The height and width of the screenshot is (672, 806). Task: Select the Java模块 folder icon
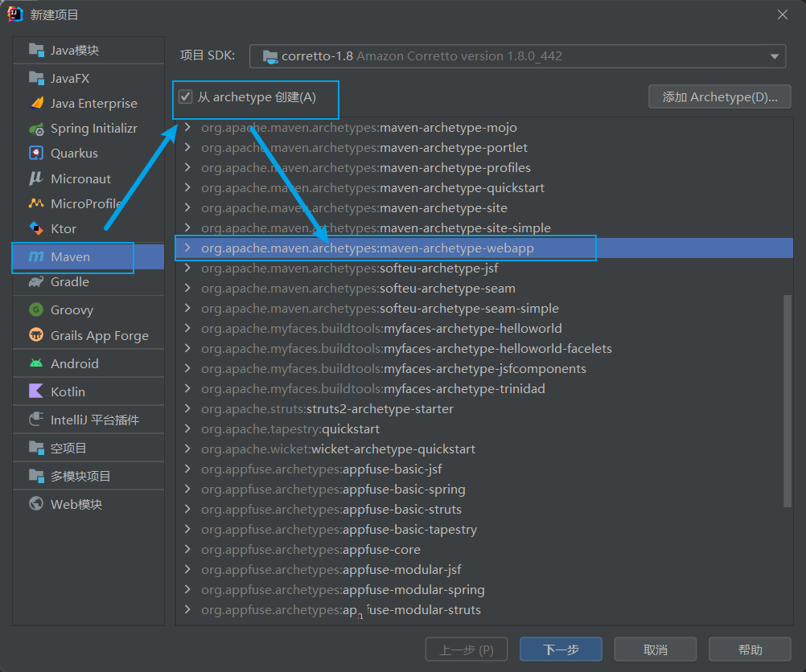coord(36,50)
